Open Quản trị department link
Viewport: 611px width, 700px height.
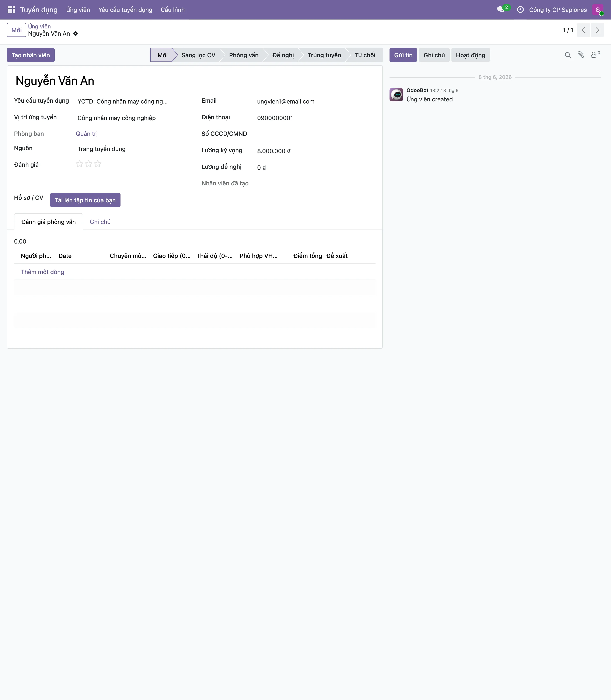(87, 134)
